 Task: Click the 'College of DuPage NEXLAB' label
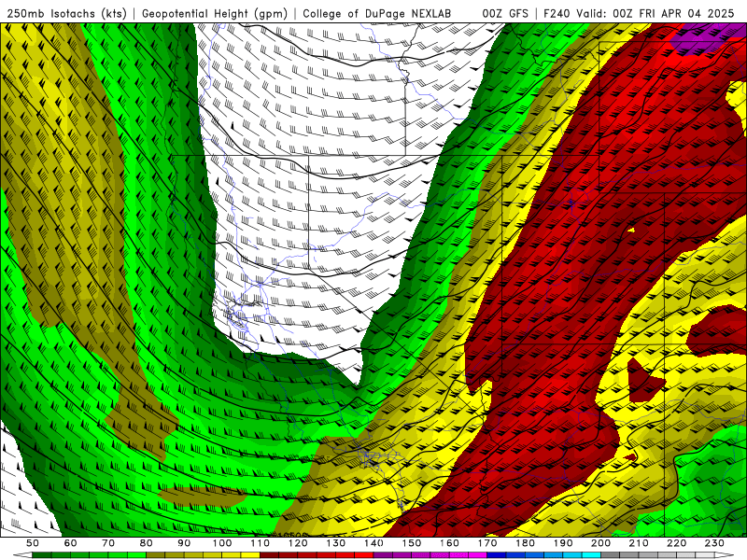pos(377,14)
